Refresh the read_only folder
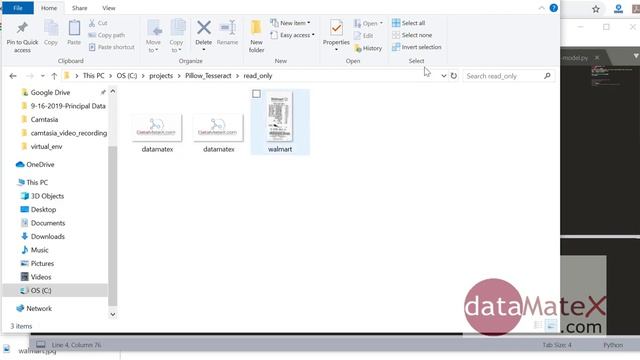 point(453,76)
